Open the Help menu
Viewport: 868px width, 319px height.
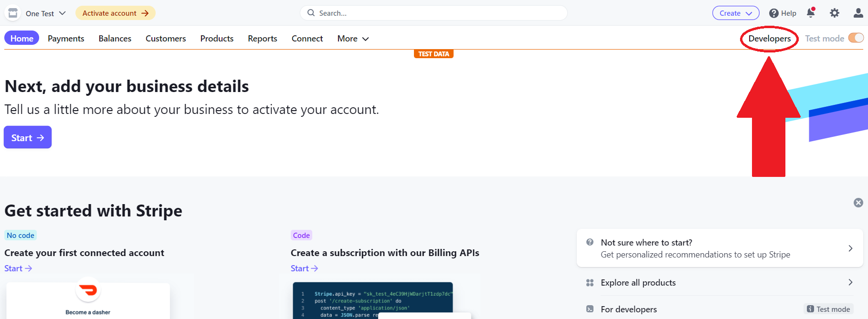click(783, 13)
